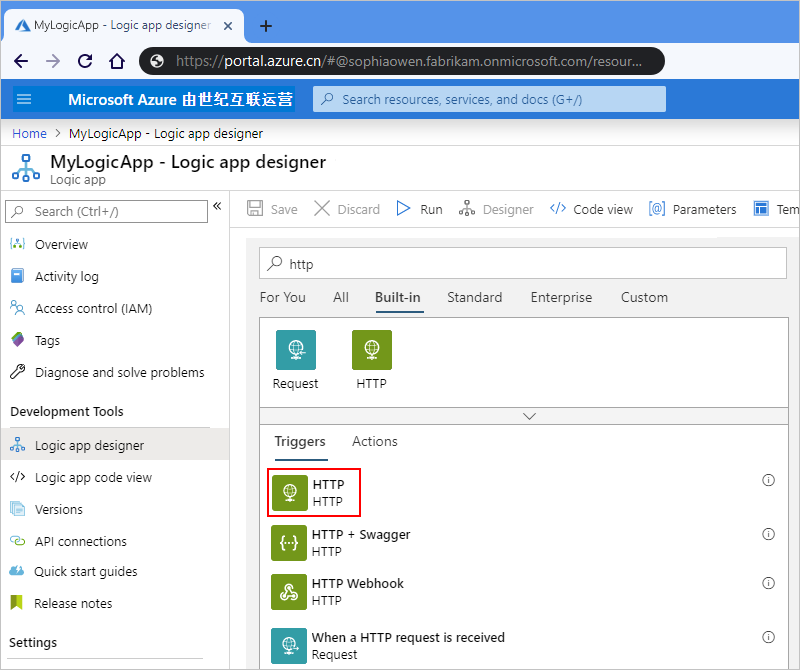Click the sidebar Search (Ctrl+/) box
Image resolution: width=800 pixels, height=670 pixels.
tap(106, 211)
